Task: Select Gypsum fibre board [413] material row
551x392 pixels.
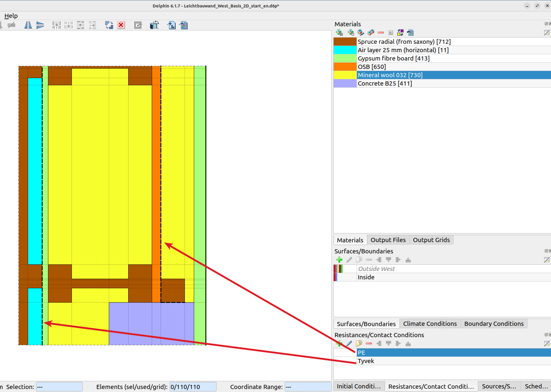Action: [442, 58]
